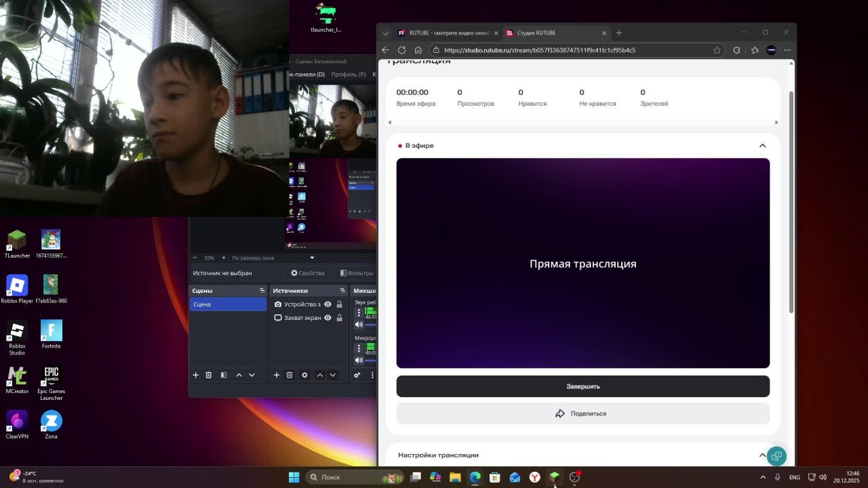Open browser settings and more menu
The height and width of the screenshot is (488, 868).
coord(787,50)
